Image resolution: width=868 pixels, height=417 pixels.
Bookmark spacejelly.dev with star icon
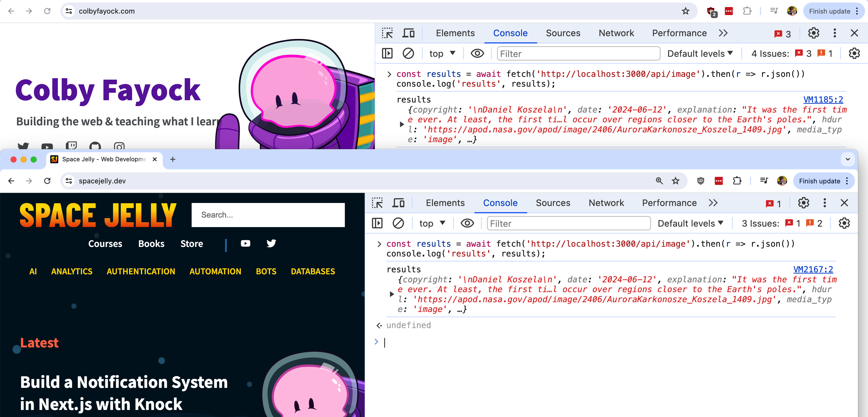click(x=675, y=181)
